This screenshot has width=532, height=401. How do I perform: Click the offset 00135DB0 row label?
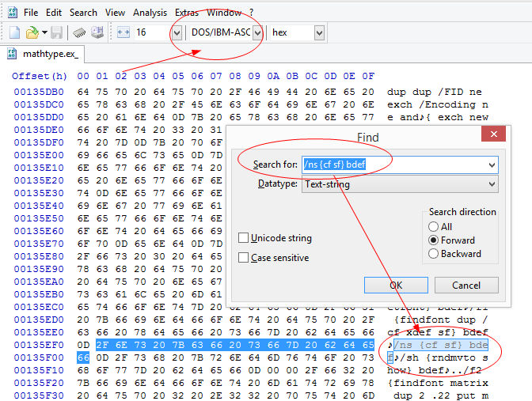(x=39, y=92)
